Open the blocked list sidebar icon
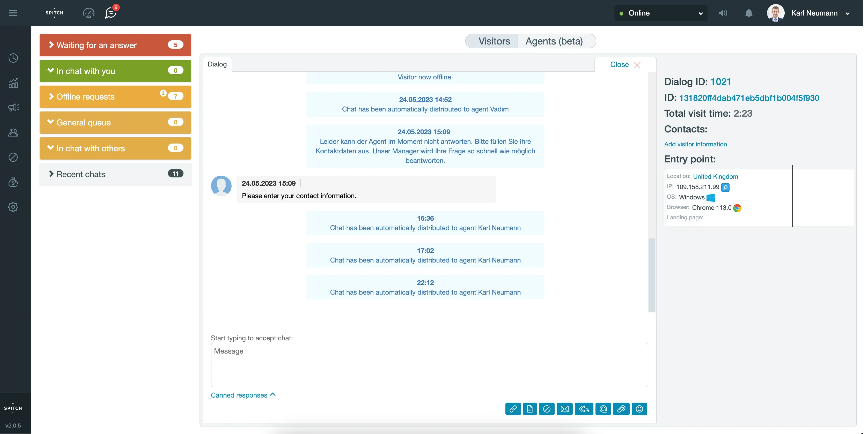This screenshot has width=868, height=434. (13, 157)
